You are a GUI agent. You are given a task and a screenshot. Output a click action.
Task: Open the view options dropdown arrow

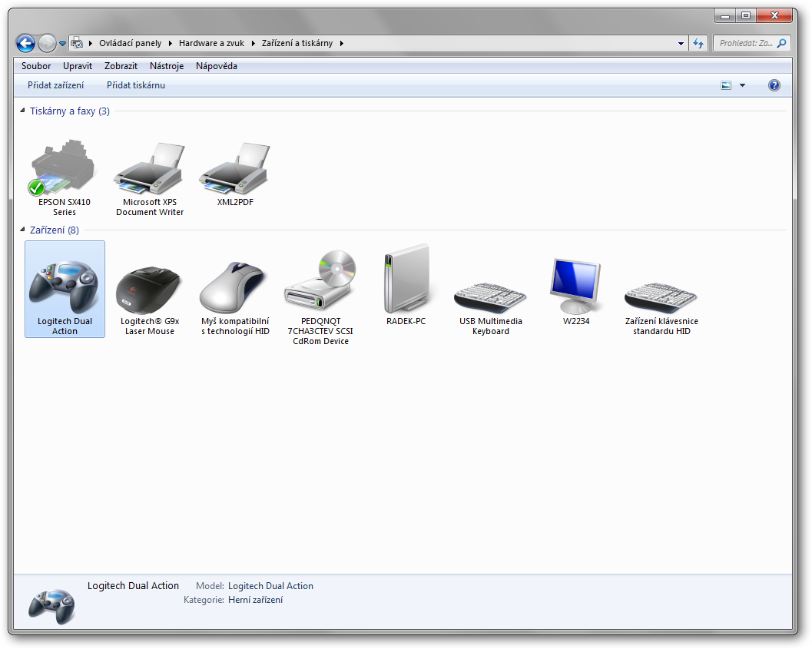pos(742,85)
